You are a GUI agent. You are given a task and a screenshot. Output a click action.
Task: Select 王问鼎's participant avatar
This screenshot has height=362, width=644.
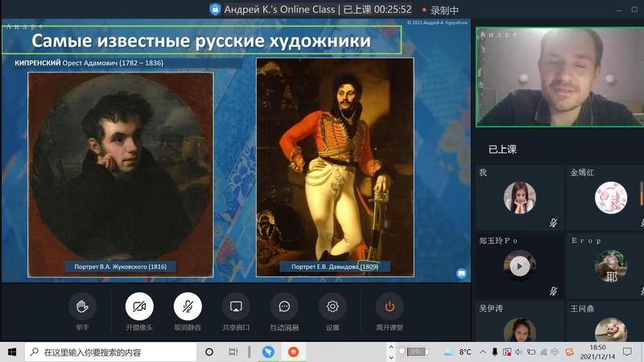click(611, 330)
